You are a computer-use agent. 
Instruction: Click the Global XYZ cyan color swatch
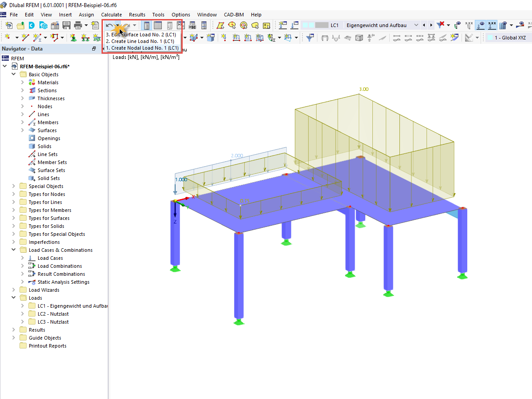click(x=490, y=38)
